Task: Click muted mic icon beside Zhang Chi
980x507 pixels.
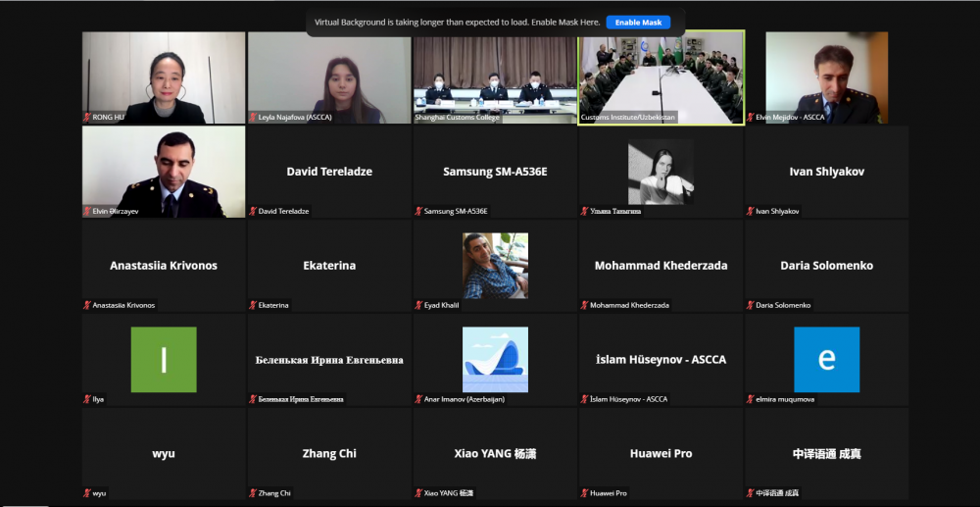Action: pyautogui.click(x=253, y=493)
